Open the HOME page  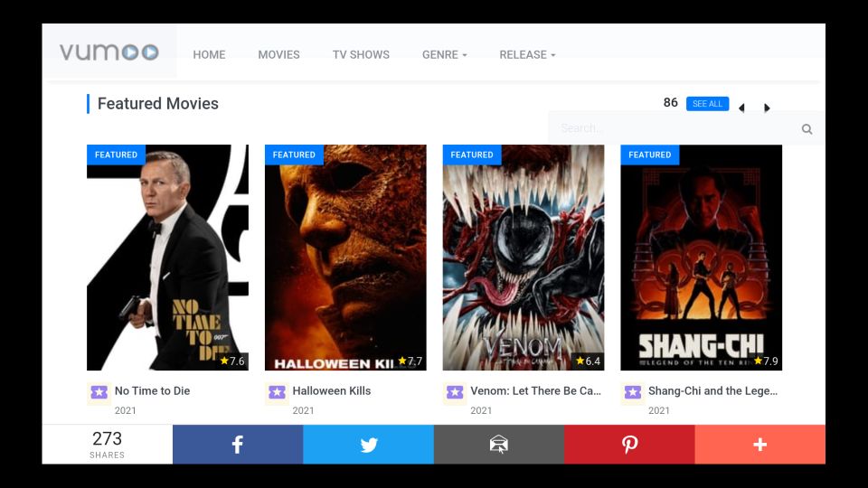209,55
